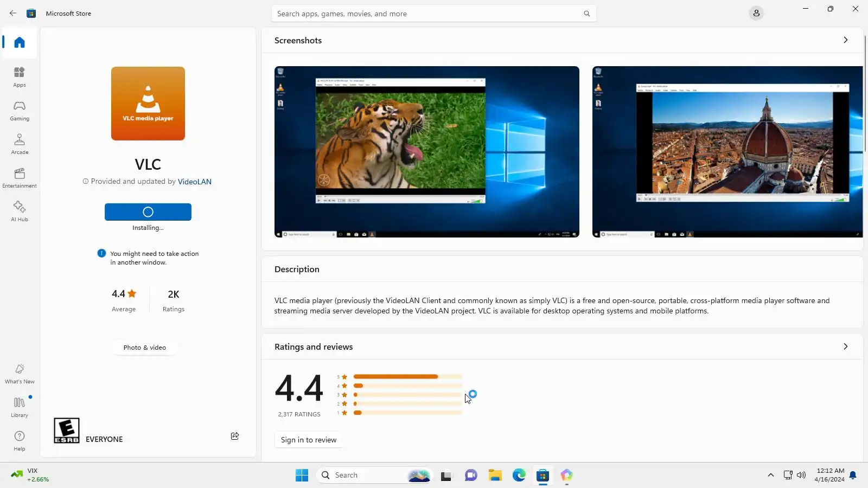The image size is (868, 488).
Task: Select the Photo & video category tag
Action: (x=145, y=348)
